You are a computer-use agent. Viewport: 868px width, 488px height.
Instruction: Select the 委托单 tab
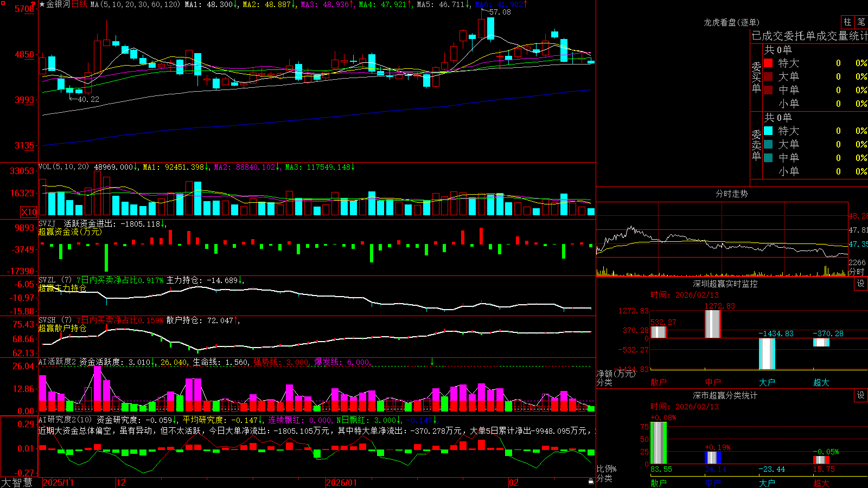tap(800, 36)
